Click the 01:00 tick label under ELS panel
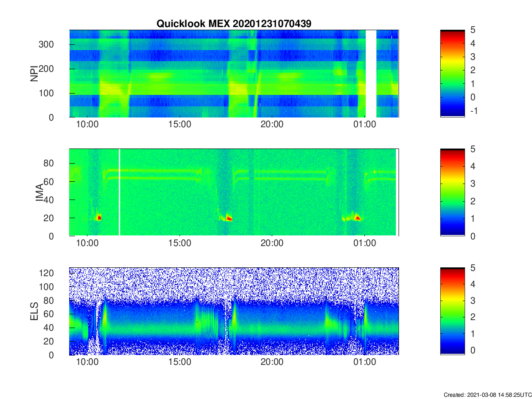The width and height of the screenshot is (532, 399). [x=364, y=362]
